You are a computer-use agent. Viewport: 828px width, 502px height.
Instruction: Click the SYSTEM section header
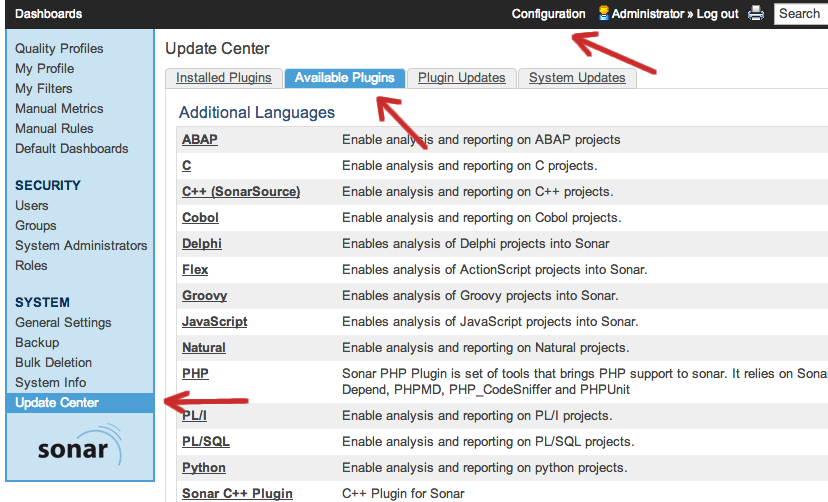tap(42, 302)
